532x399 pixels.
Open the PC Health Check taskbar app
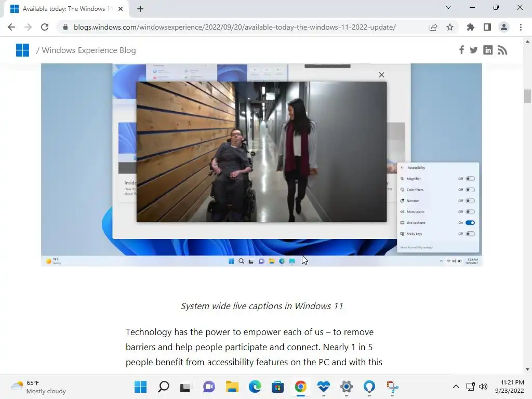323,387
